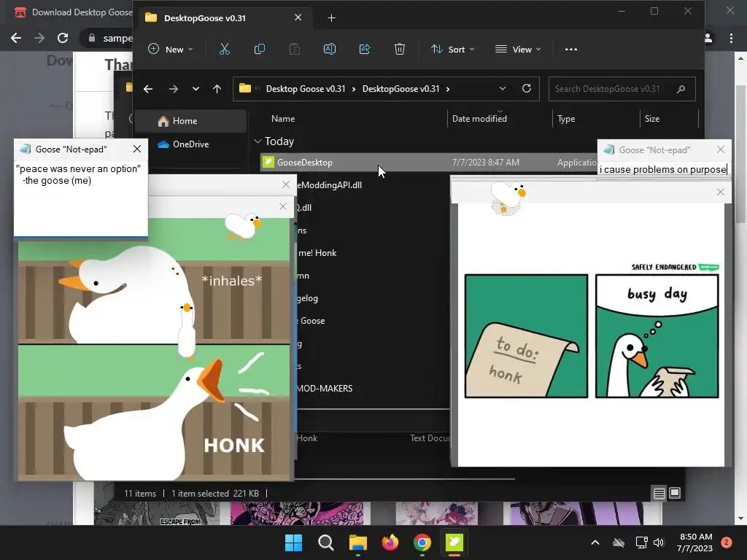
Task: Select the file ending in 'me! Honk'
Action: click(x=317, y=253)
